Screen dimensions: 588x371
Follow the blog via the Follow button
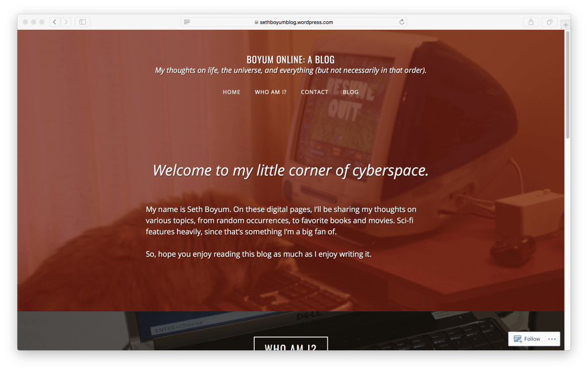527,339
